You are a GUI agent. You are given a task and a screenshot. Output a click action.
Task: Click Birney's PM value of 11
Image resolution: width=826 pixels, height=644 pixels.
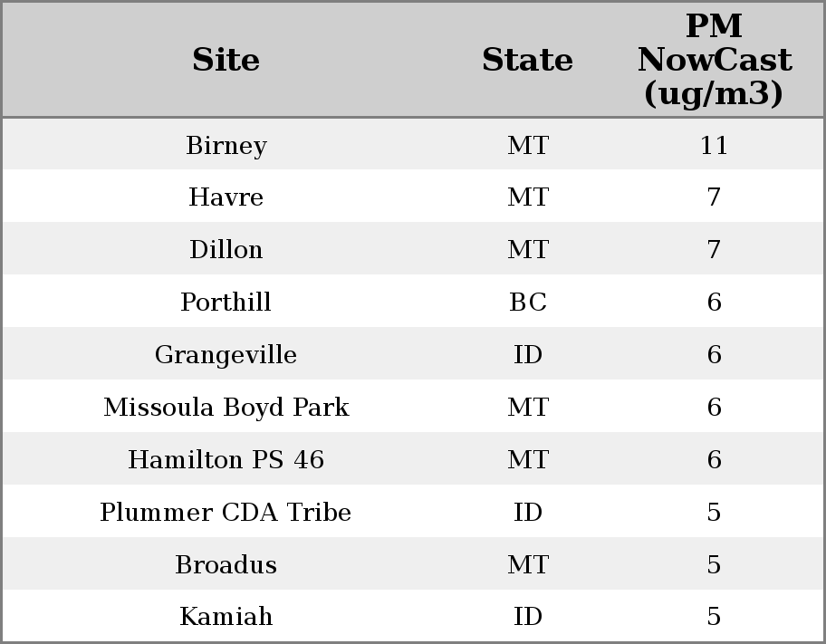point(714,146)
